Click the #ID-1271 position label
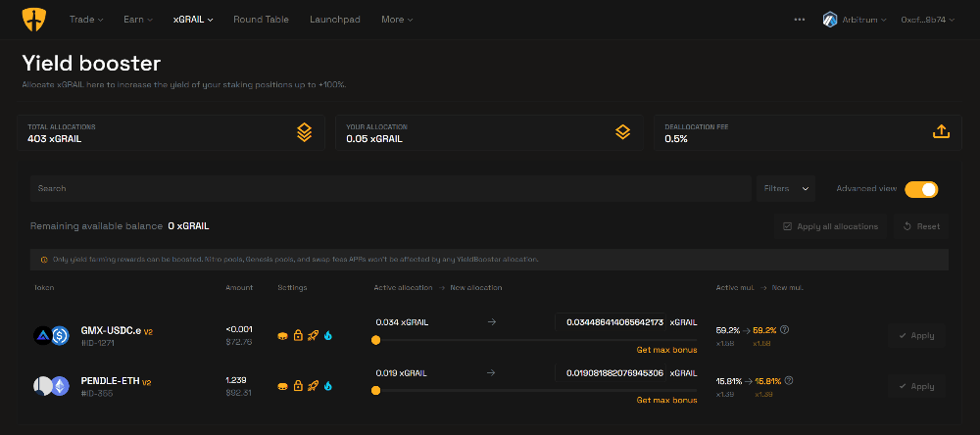Viewport: 980px width, 435px height. pyautogui.click(x=97, y=343)
